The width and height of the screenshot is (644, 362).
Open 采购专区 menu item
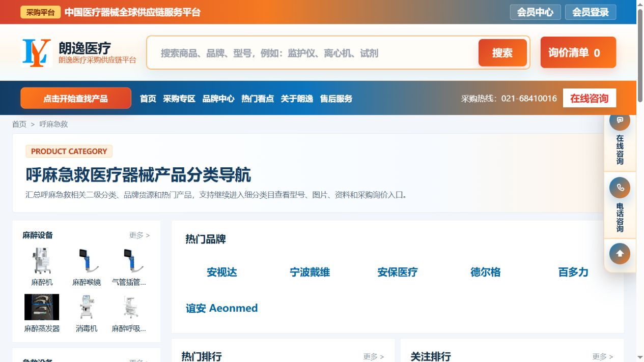(x=179, y=99)
